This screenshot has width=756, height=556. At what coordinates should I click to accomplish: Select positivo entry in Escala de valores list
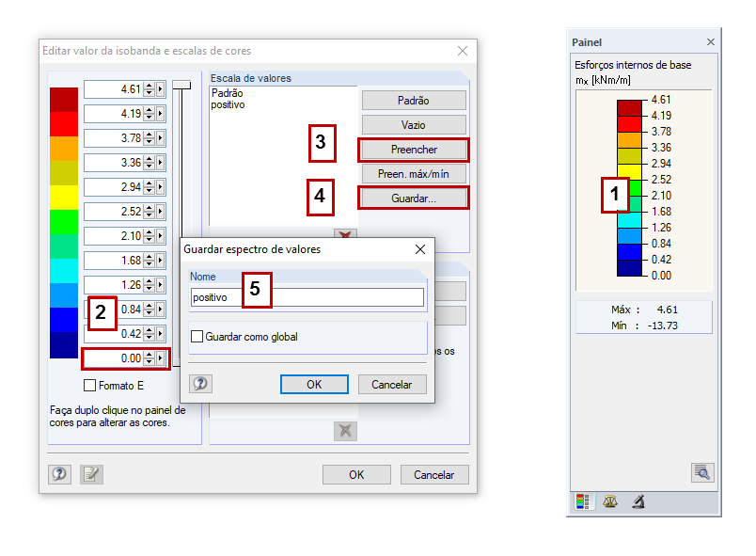point(228,104)
